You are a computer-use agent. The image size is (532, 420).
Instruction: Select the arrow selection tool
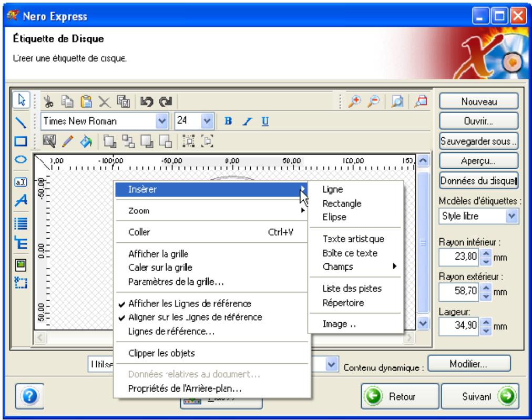click(21, 100)
